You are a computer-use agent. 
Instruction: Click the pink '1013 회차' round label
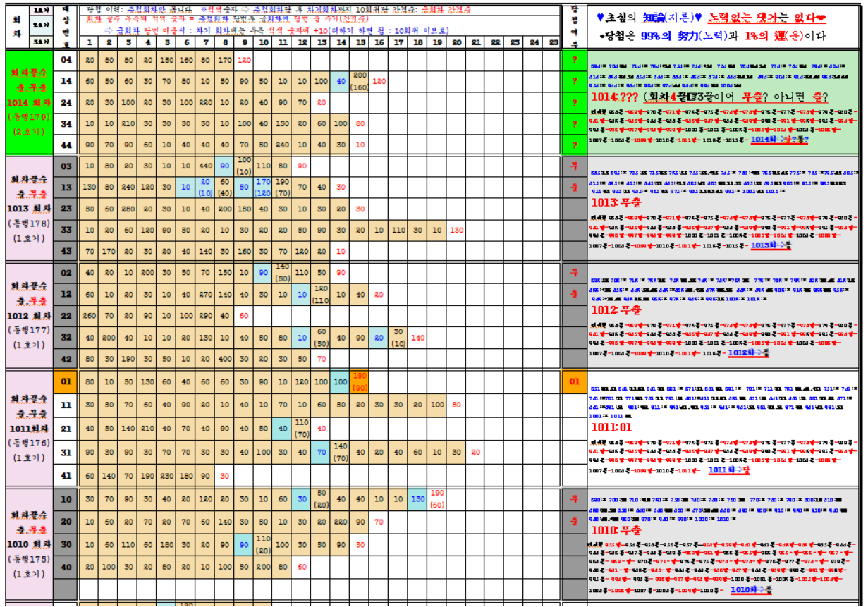pos(29,209)
